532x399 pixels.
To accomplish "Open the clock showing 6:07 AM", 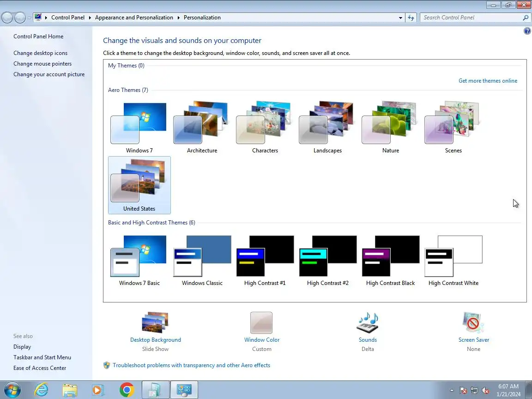I will tap(508, 390).
